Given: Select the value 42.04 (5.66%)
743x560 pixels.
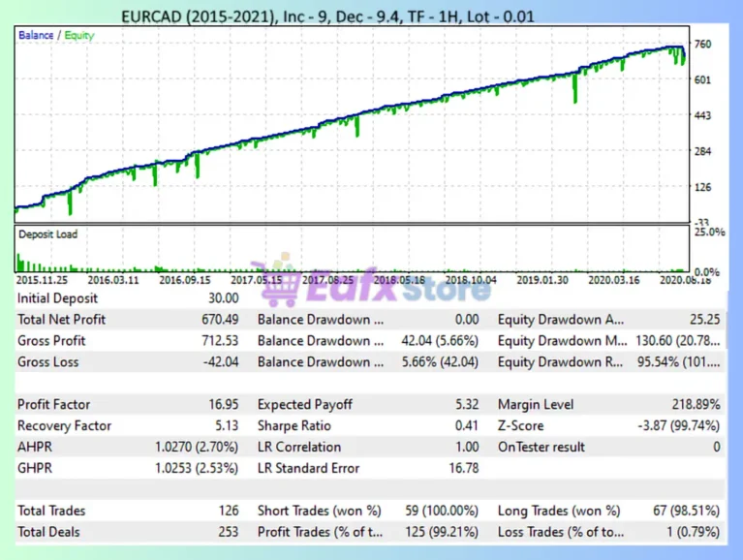Looking at the screenshot, I should [440, 341].
